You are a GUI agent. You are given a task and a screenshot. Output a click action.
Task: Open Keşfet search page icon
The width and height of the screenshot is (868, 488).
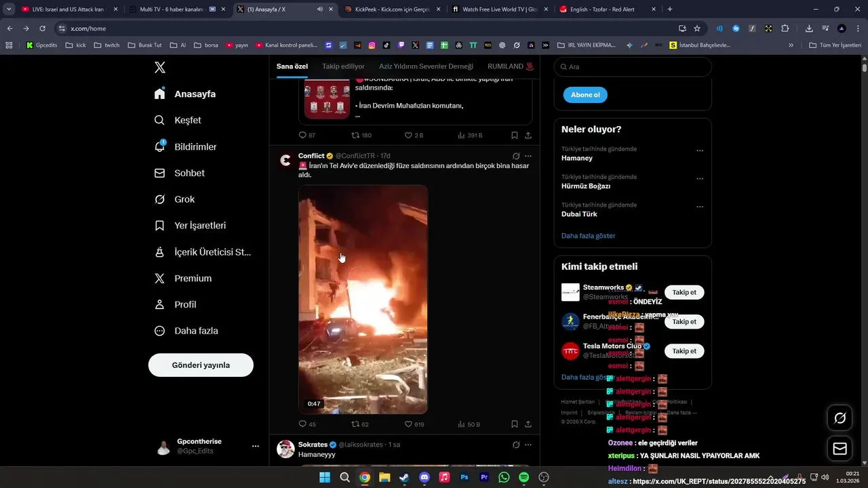click(x=159, y=120)
